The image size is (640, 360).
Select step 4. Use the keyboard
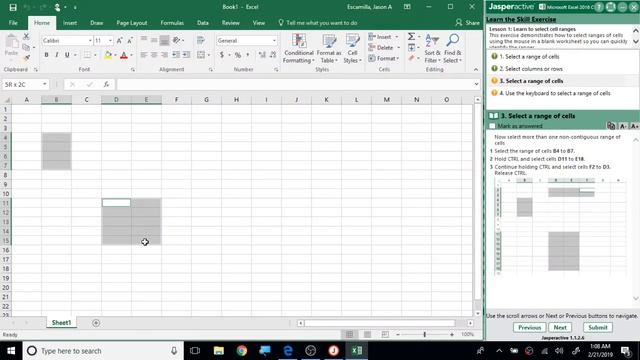coord(554,93)
